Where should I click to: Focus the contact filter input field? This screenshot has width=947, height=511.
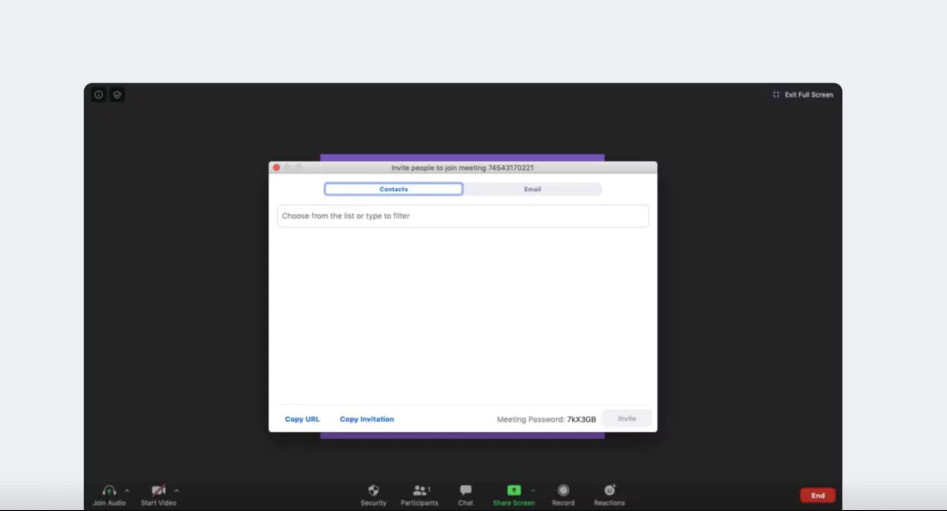coord(463,216)
